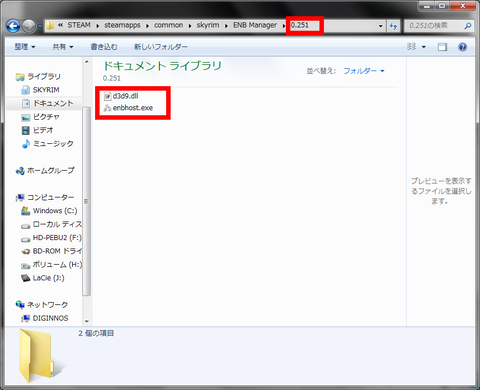Open the フォルダー sort dropdown
The image size is (480, 390).
tap(364, 71)
